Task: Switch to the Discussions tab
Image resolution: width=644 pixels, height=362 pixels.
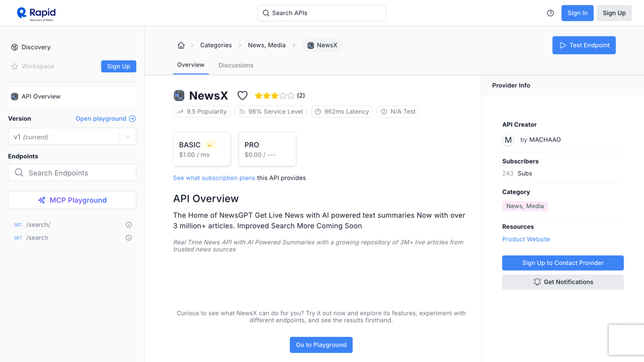Action: point(236,65)
